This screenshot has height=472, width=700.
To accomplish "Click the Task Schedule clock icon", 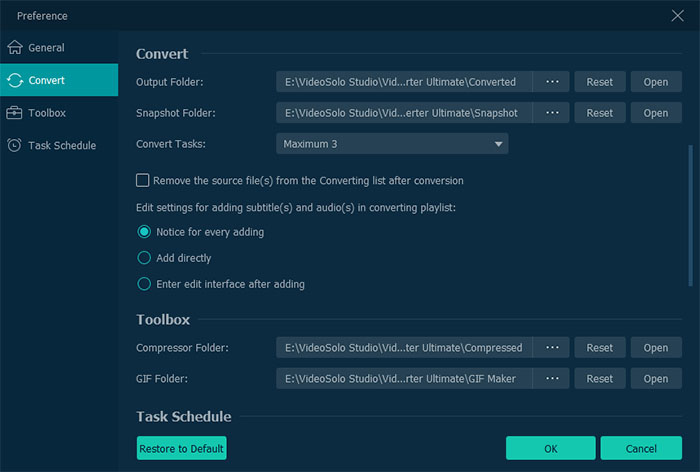I will point(14,145).
